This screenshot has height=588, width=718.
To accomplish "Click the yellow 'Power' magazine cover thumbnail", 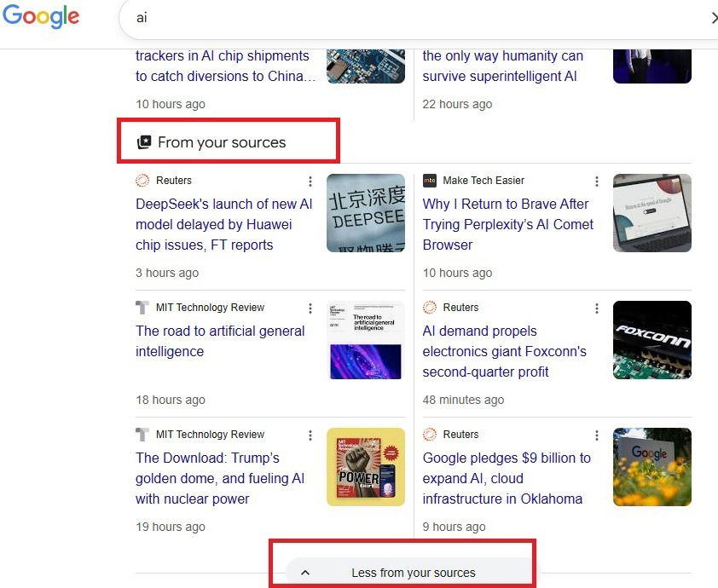I will click(366, 467).
